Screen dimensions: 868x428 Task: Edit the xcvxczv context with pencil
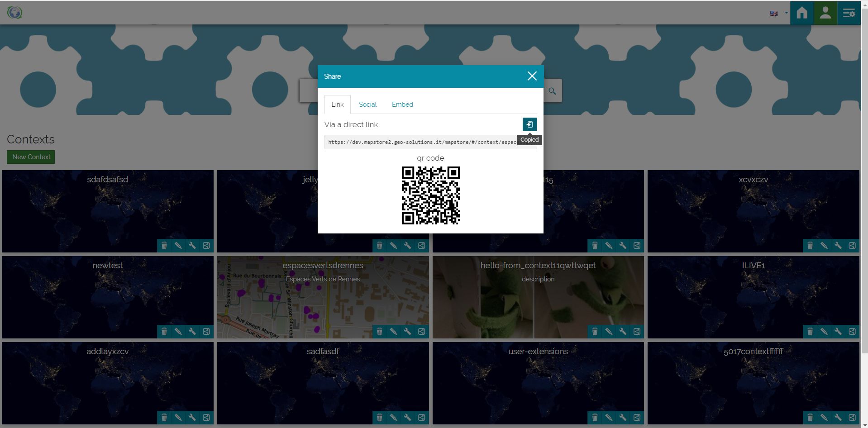(x=824, y=245)
